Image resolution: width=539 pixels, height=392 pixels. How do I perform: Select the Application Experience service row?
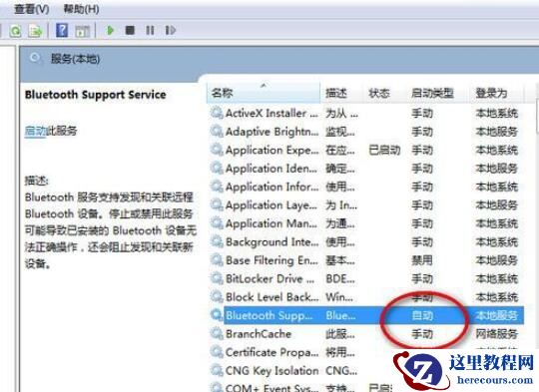tap(366, 151)
